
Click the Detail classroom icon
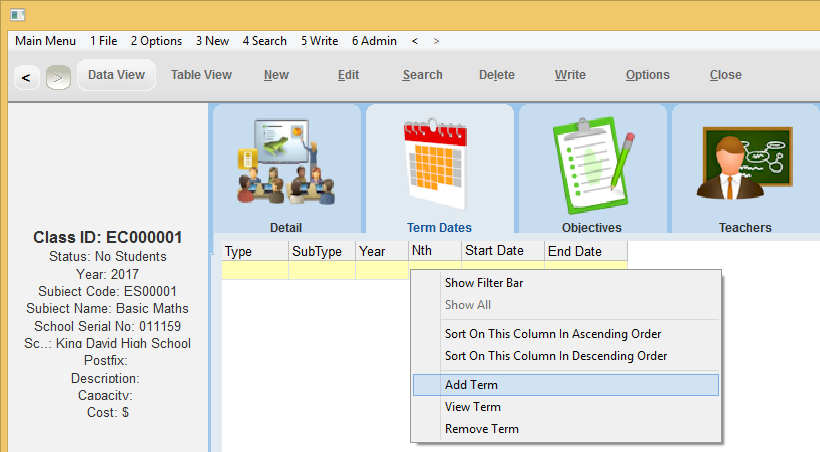click(286, 162)
